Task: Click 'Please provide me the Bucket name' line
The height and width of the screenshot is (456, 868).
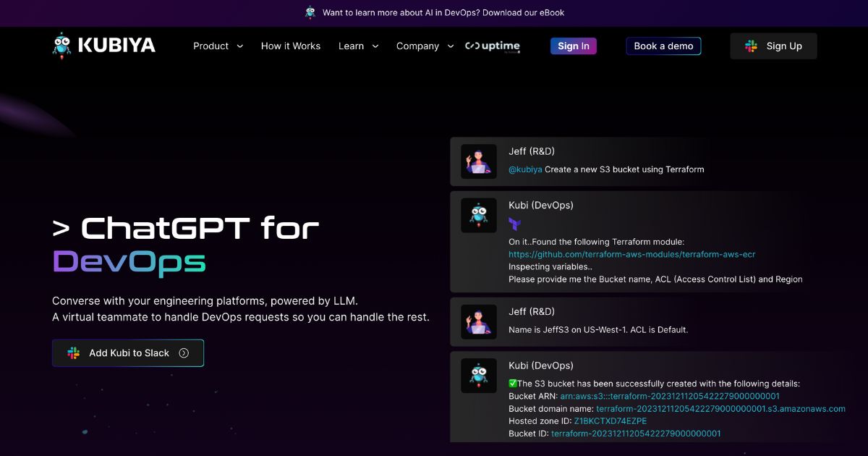Action: click(x=655, y=279)
